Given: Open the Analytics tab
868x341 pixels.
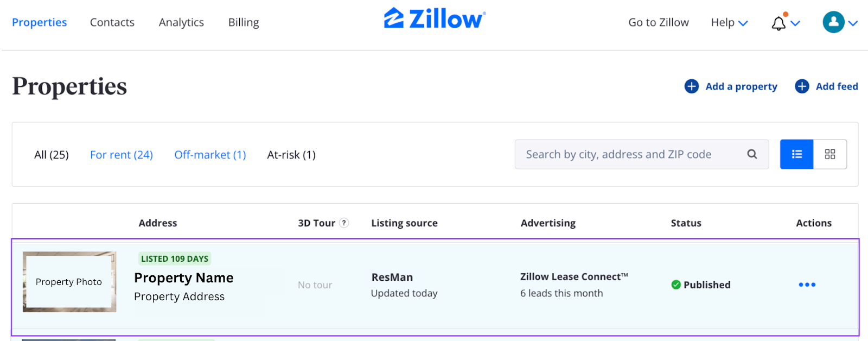Looking at the screenshot, I should tap(181, 22).
